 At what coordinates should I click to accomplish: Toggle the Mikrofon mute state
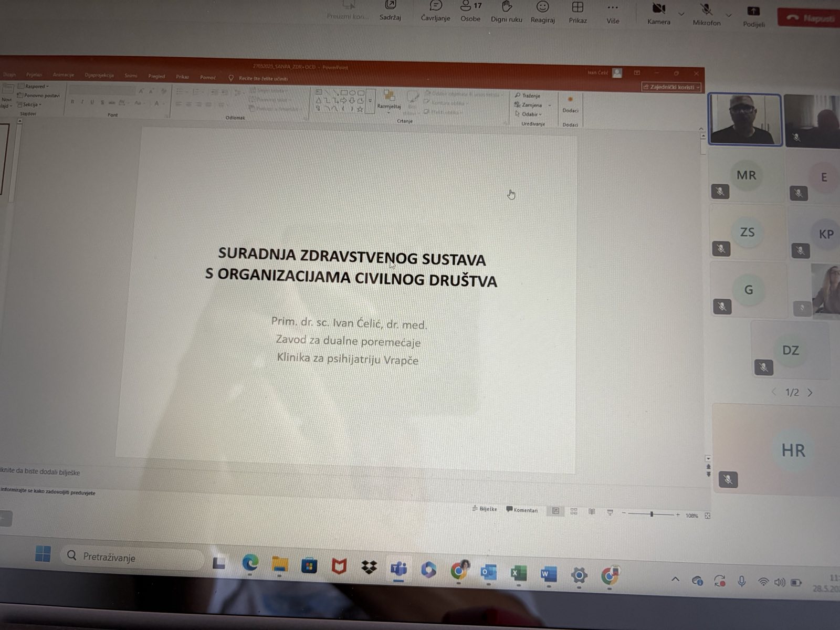coord(706,10)
